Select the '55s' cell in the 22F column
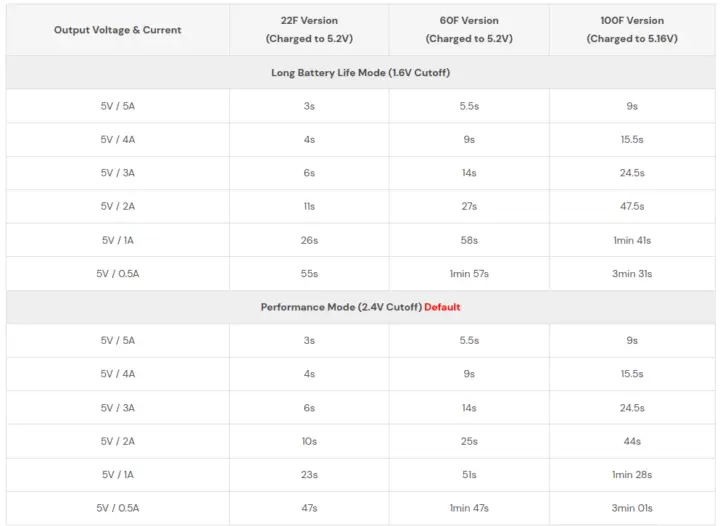Viewport: 720px width, 526px height. (309, 274)
